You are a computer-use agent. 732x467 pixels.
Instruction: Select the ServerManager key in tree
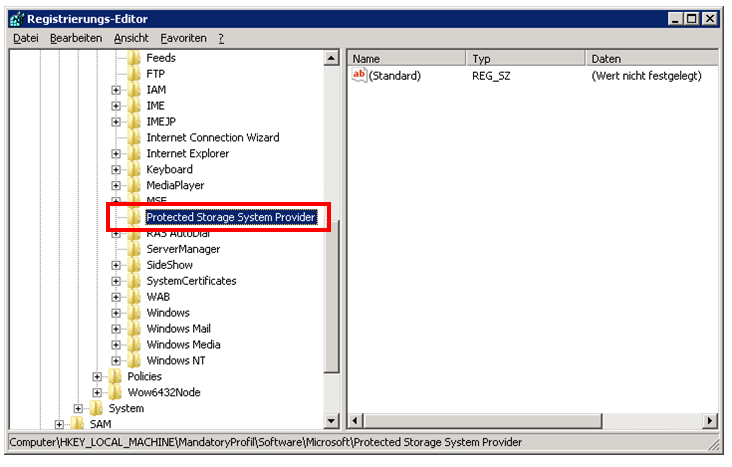183,249
